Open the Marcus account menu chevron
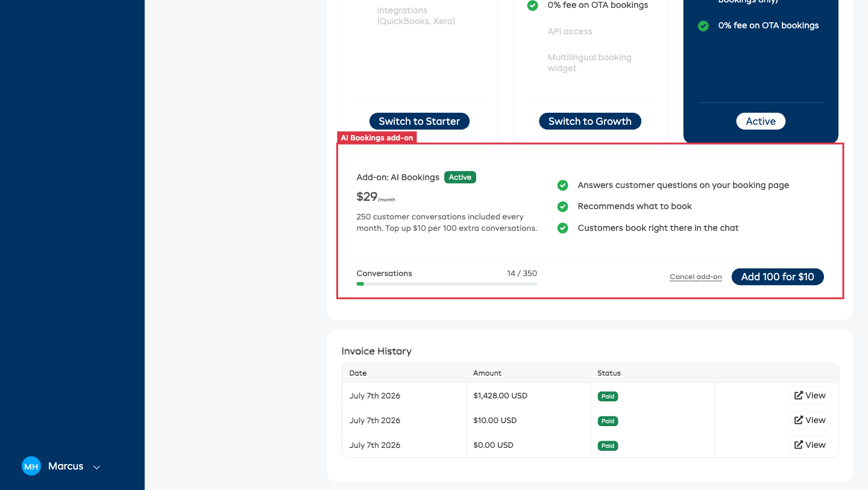Screen dimensions: 868x490 (96, 467)
